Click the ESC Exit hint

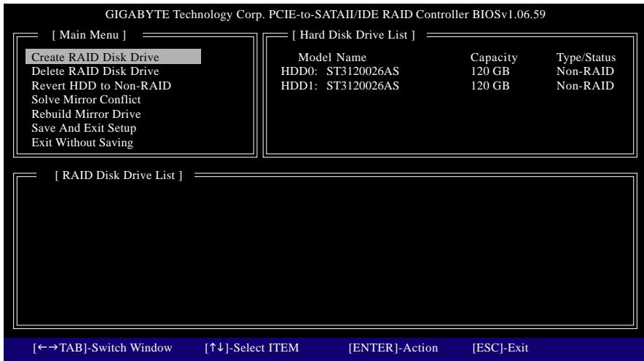500,347
